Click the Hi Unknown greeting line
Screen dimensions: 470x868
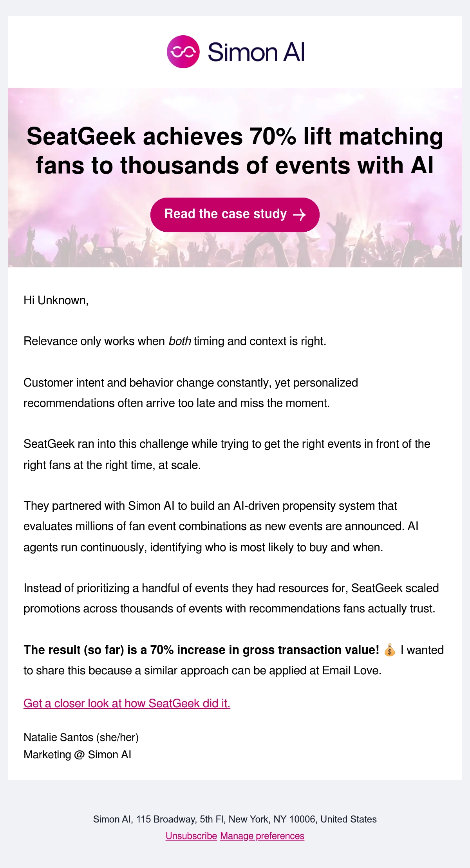[56, 300]
